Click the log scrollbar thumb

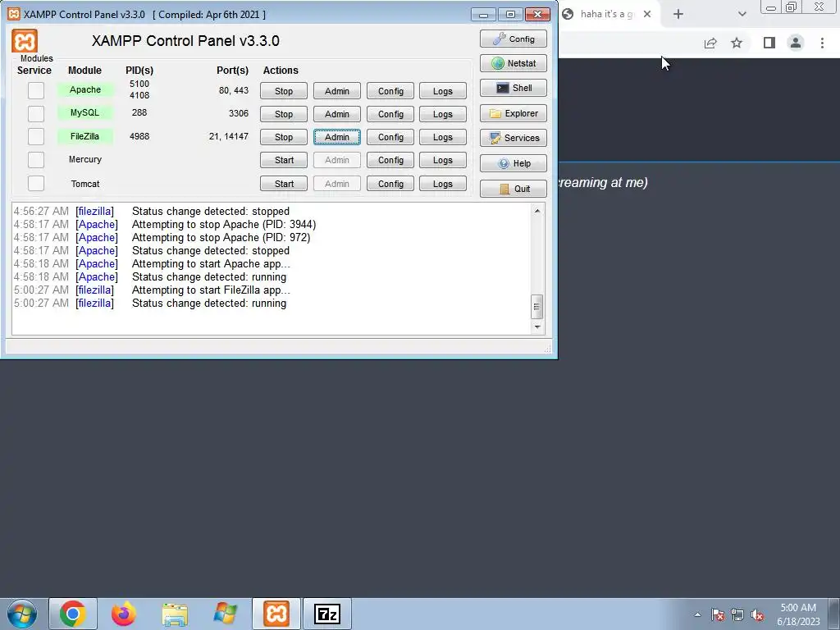(536, 307)
